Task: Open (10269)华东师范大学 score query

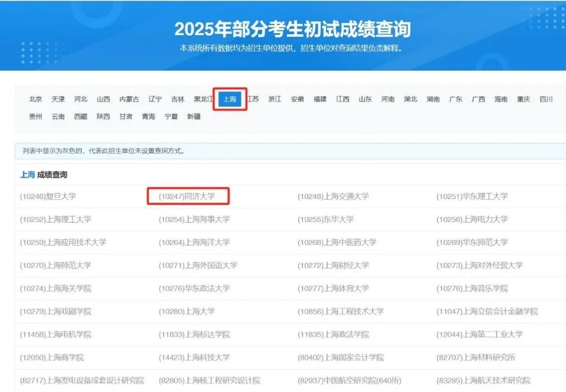Action: pos(473,242)
